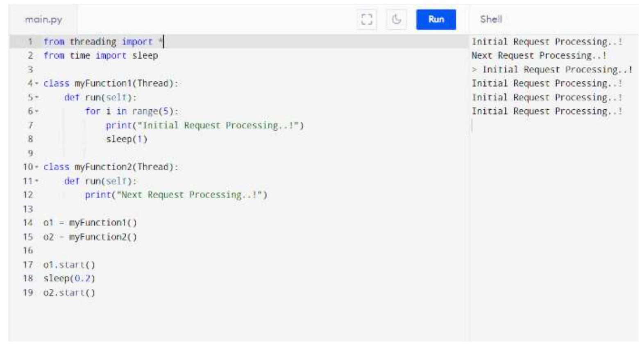The height and width of the screenshot is (344, 644).
Task: Place cursor on the sleep(0.2) line
Action: pos(69,278)
